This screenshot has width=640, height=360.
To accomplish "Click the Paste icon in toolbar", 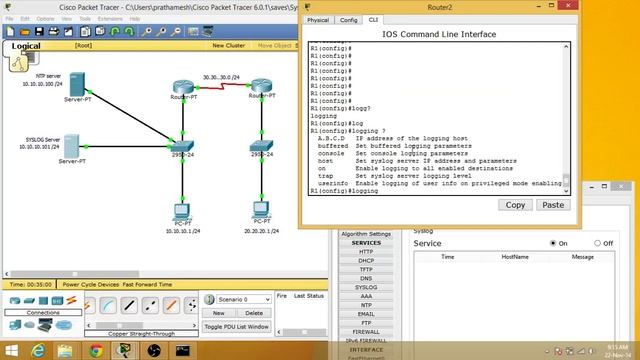I will pos(100,31).
